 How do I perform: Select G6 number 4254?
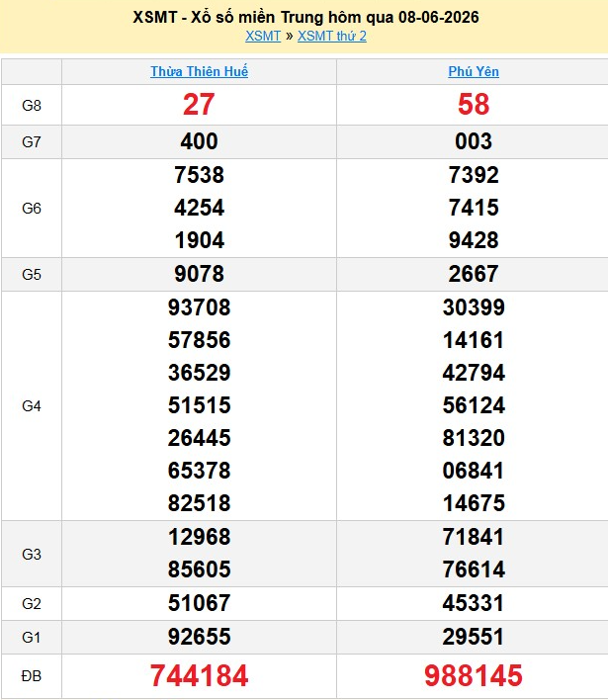(x=199, y=208)
